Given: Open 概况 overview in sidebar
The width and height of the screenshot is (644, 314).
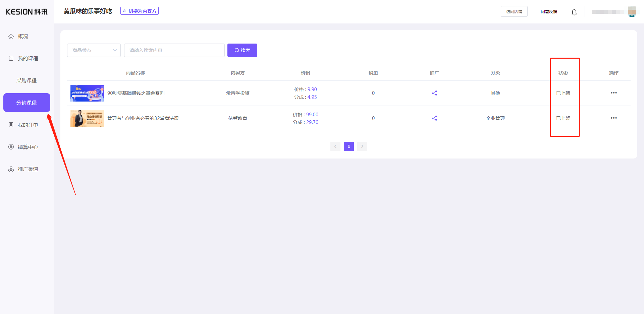Looking at the screenshot, I should point(23,36).
